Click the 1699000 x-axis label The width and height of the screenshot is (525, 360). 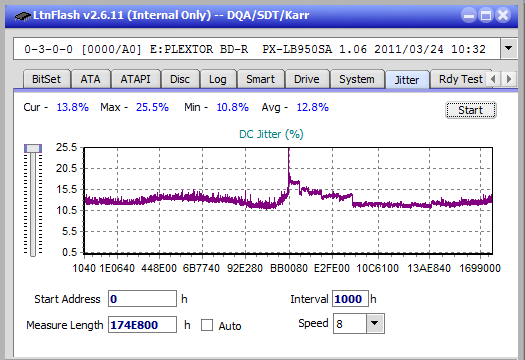[x=480, y=268]
